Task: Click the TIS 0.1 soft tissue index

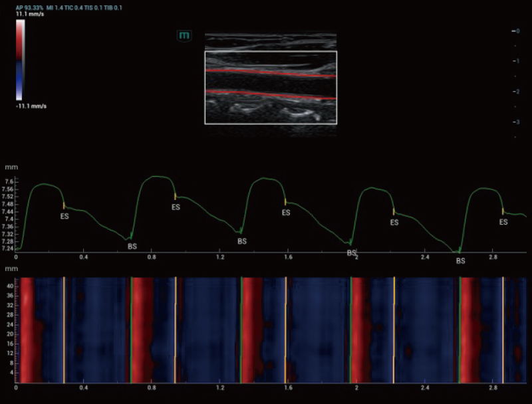Action: [94, 9]
